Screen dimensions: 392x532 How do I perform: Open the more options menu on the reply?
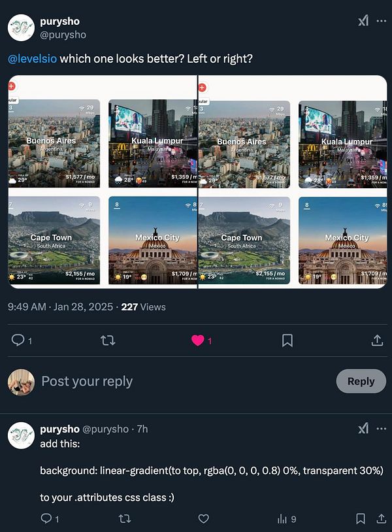381,427
